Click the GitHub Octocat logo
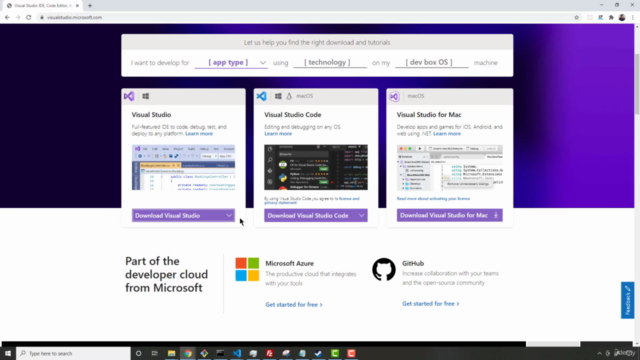The width and height of the screenshot is (640, 360). tap(384, 269)
